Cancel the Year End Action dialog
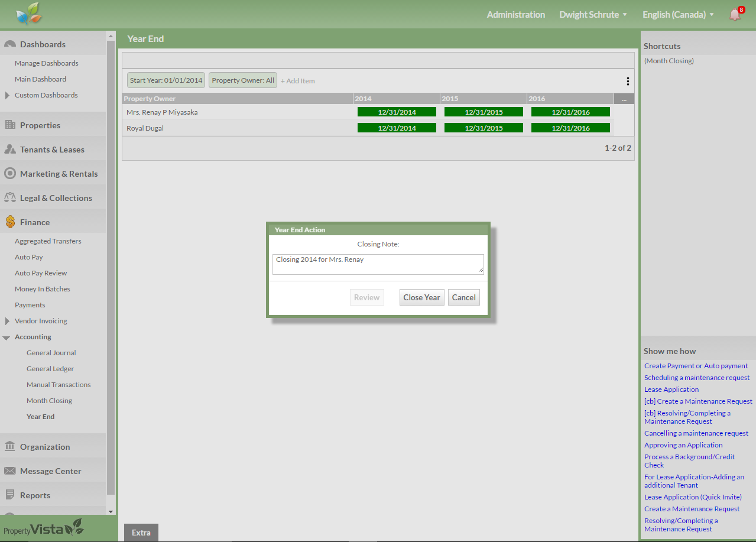Image resolution: width=756 pixels, height=542 pixels. 463,297
